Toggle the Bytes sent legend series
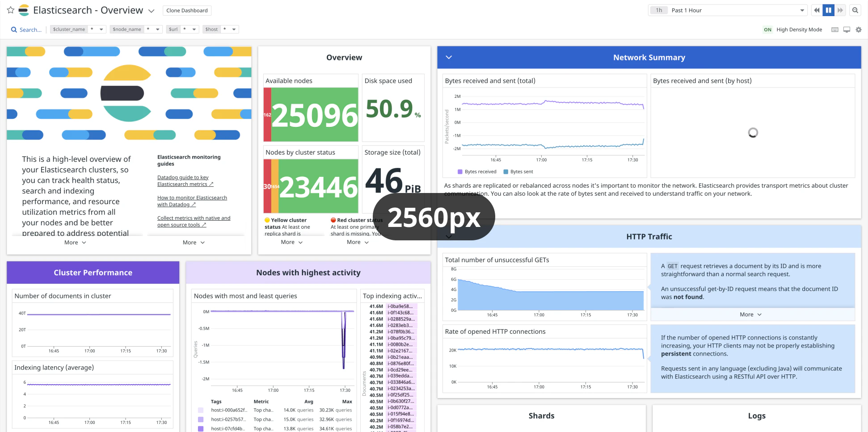The height and width of the screenshot is (432, 868). (x=518, y=172)
